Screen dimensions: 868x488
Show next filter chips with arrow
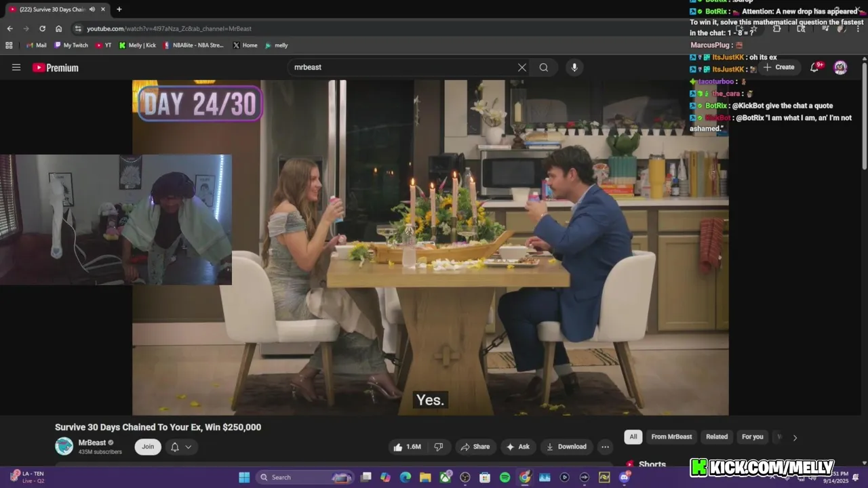pyautogui.click(x=795, y=437)
